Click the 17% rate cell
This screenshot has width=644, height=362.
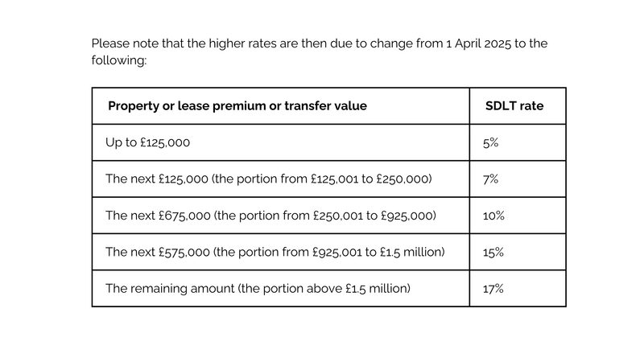point(493,288)
